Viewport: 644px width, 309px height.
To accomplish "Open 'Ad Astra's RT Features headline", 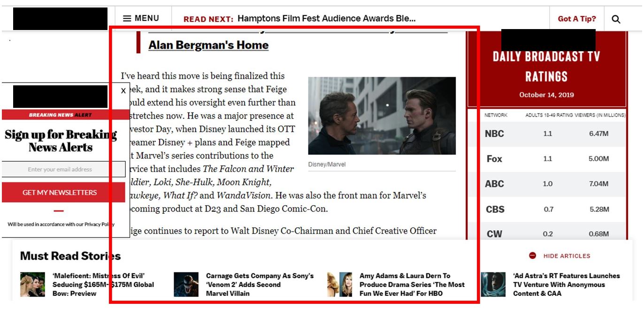I will (x=566, y=284).
